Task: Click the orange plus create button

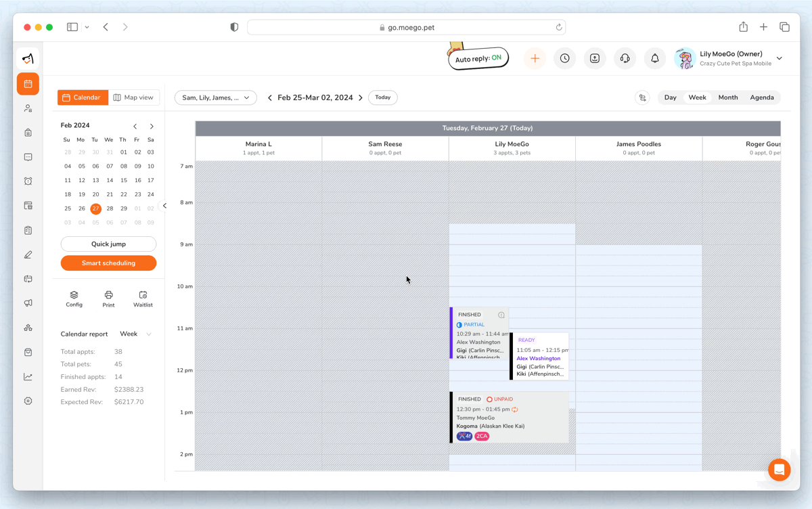Action: [x=535, y=59]
